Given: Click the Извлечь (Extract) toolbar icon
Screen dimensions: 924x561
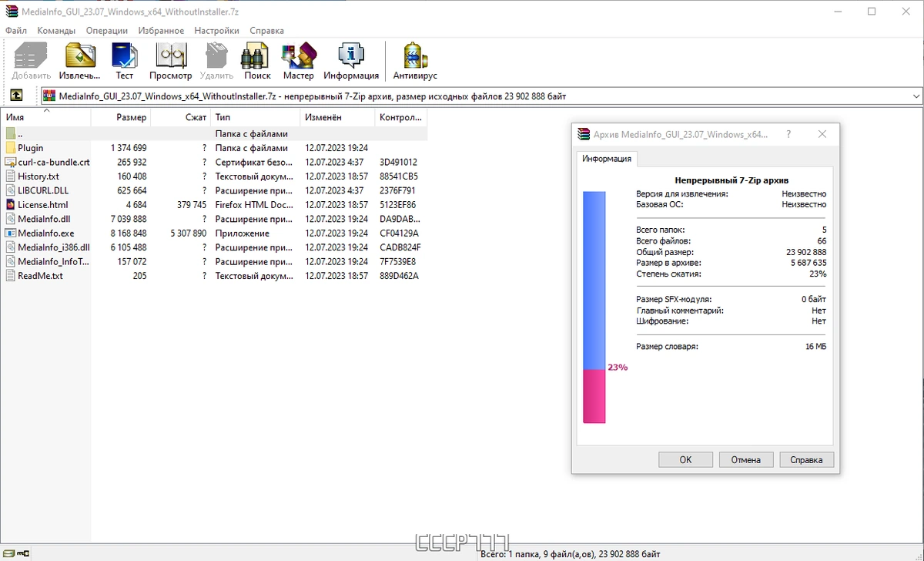Looking at the screenshot, I should coord(79,56).
